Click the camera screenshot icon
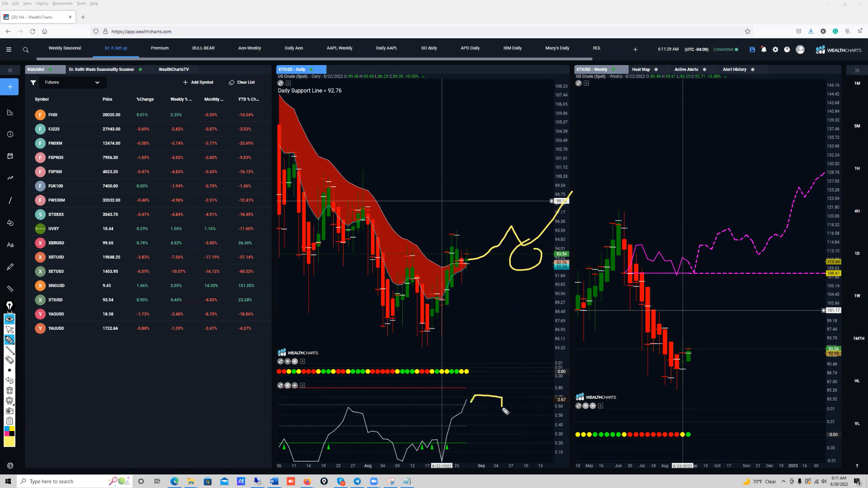Image resolution: width=868 pixels, height=488 pixels. point(9,411)
